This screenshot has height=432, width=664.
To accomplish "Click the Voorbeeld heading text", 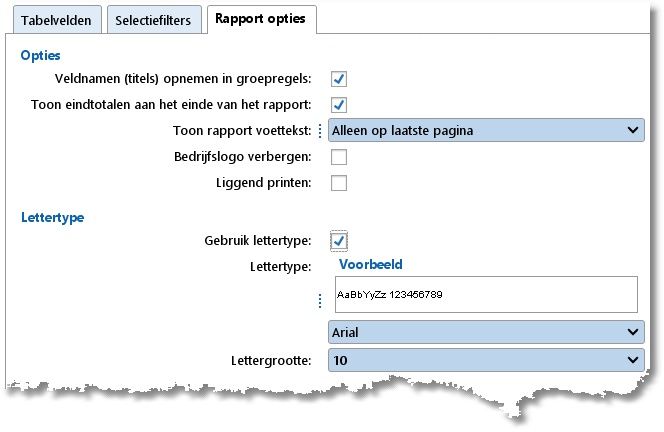I will point(371,265).
